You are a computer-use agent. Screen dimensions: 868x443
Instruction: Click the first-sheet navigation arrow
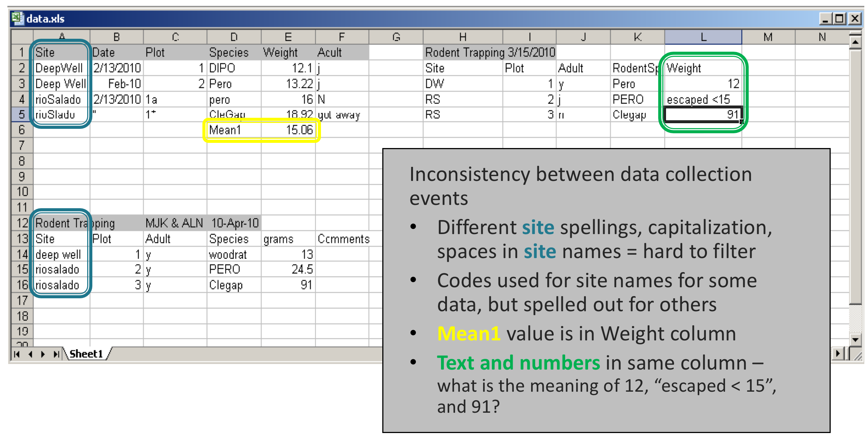pos(16,354)
